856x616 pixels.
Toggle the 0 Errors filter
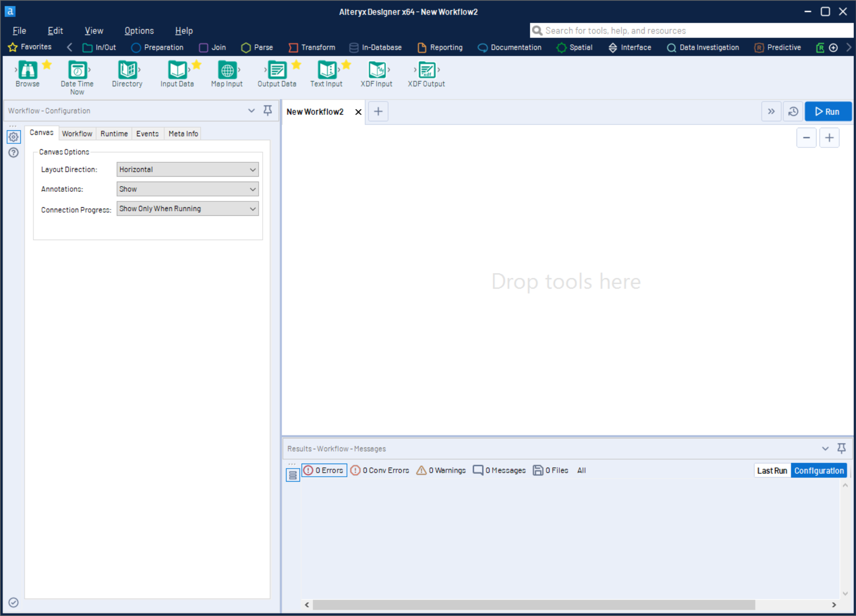coord(324,470)
